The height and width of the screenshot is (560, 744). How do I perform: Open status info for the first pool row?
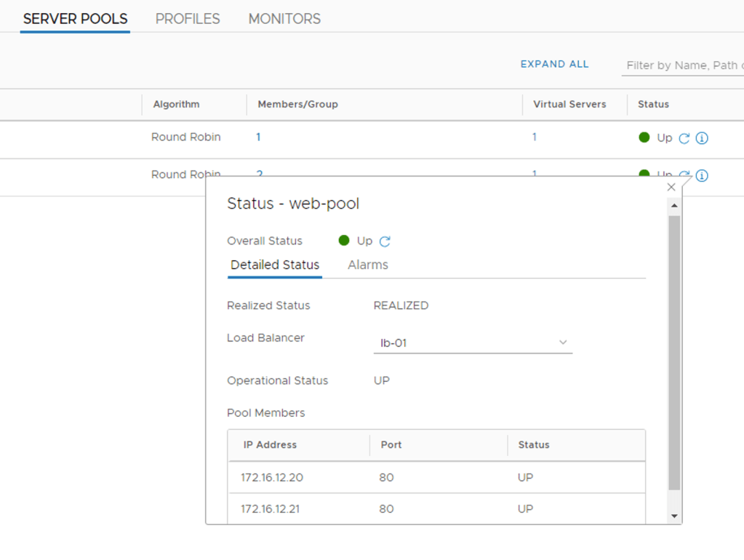click(702, 138)
